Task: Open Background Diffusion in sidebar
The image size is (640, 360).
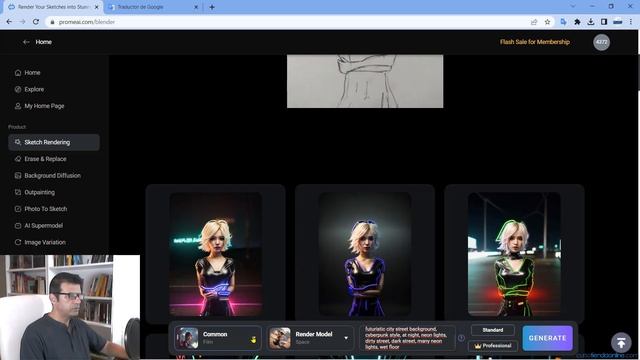Action: coord(54,176)
